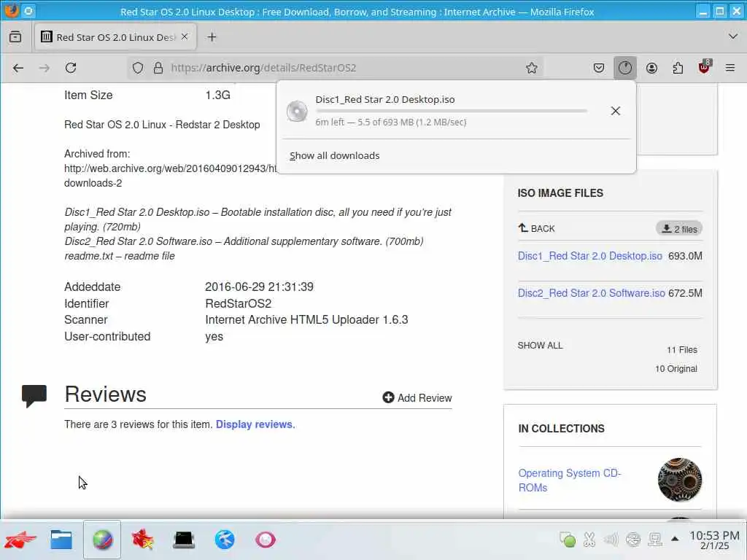This screenshot has height=560, width=747.
Task: Cancel the Disc1 ISO download
Action: (x=616, y=111)
